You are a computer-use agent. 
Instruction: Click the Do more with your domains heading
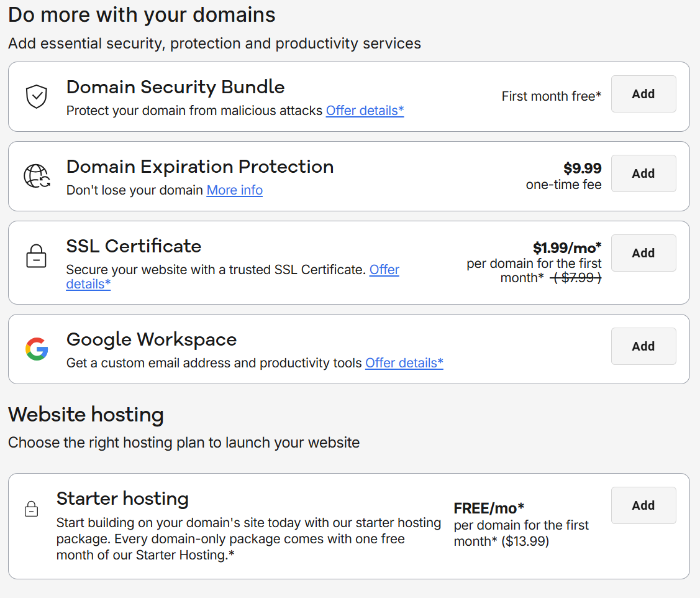click(x=141, y=14)
